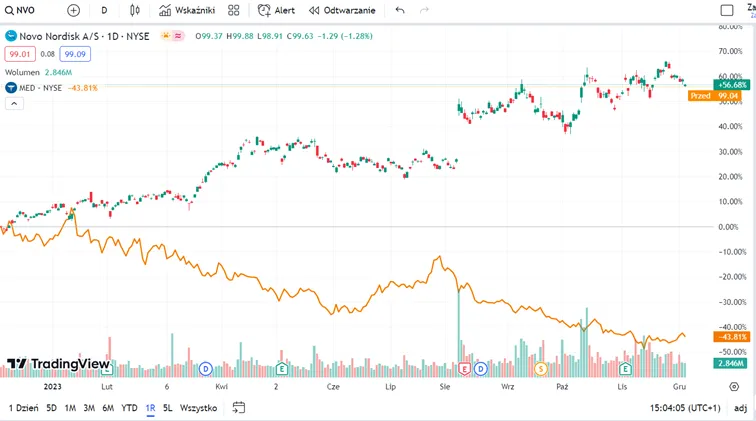This screenshot has height=421, width=756.
Task: Click spread value 0.08
Action: pyautogui.click(x=47, y=54)
